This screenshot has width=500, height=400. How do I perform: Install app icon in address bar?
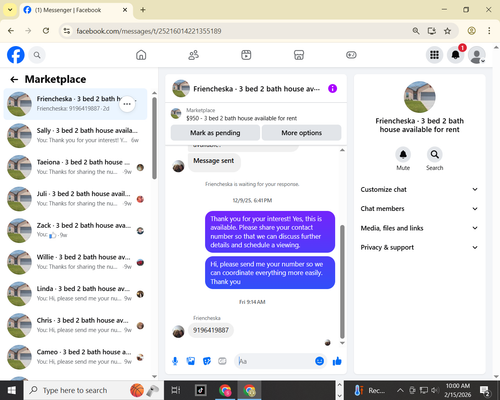(432, 31)
